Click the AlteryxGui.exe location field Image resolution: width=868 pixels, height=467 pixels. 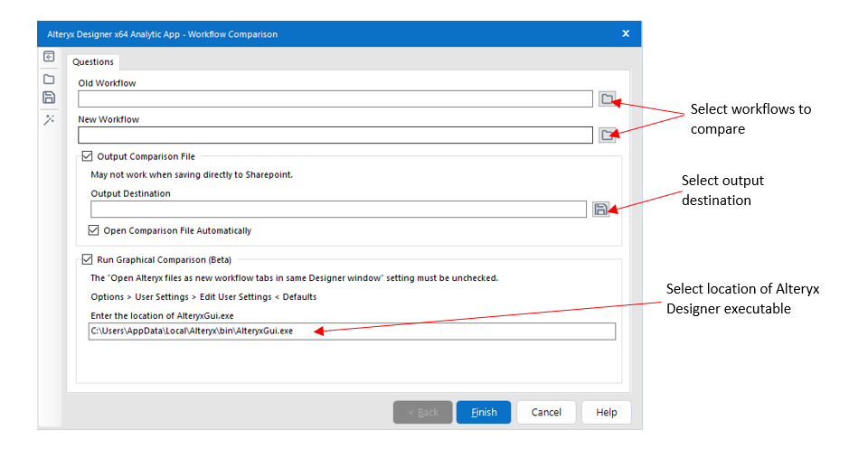(351, 332)
